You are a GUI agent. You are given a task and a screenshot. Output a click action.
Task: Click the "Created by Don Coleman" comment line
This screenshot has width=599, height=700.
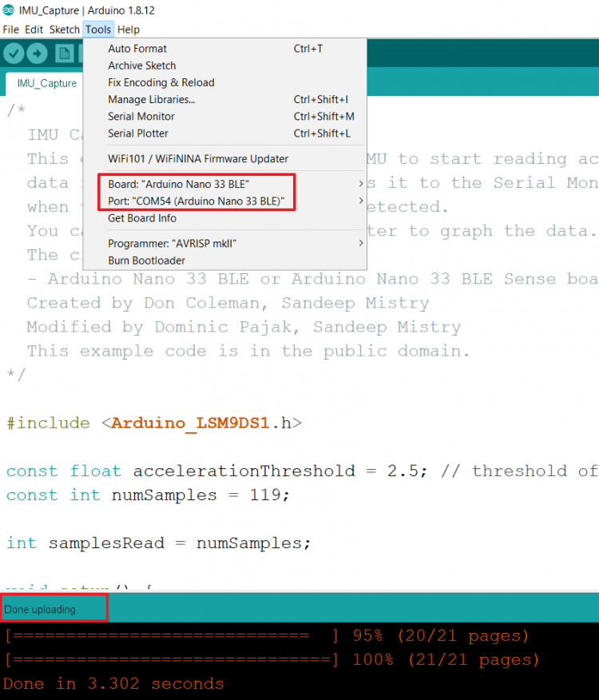(x=228, y=303)
